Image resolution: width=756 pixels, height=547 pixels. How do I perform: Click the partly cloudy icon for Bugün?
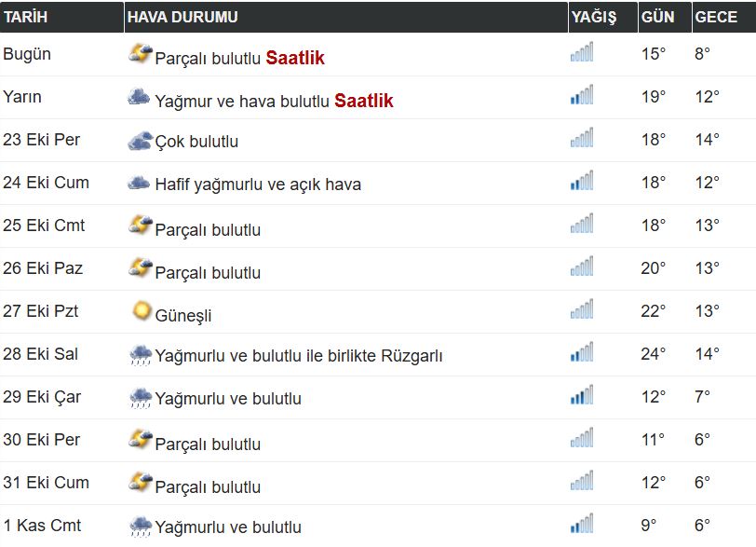[141, 54]
